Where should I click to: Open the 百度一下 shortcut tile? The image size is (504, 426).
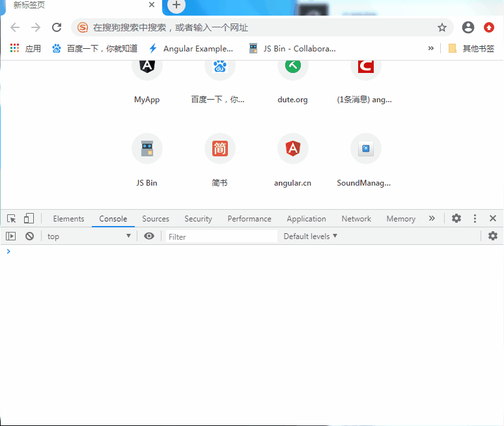click(220, 82)
